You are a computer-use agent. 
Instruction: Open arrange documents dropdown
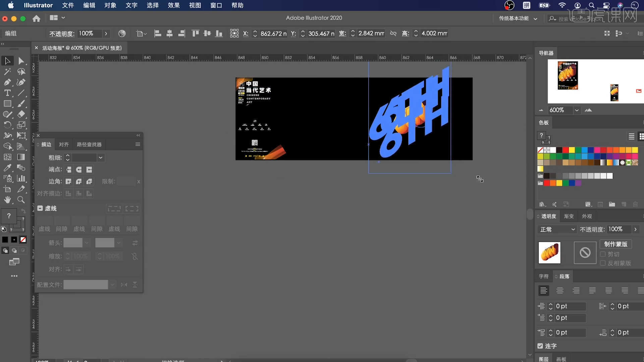tap(57, 18)
